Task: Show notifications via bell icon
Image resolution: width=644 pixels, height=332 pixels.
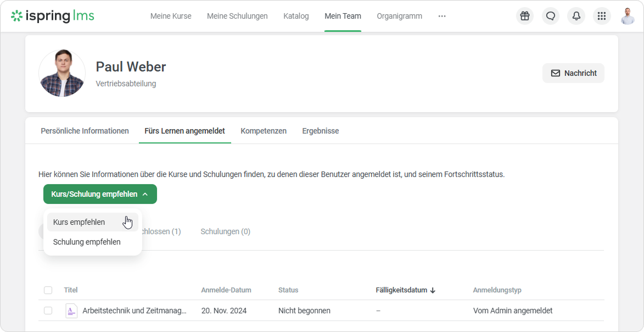Action: coord(576,16)
